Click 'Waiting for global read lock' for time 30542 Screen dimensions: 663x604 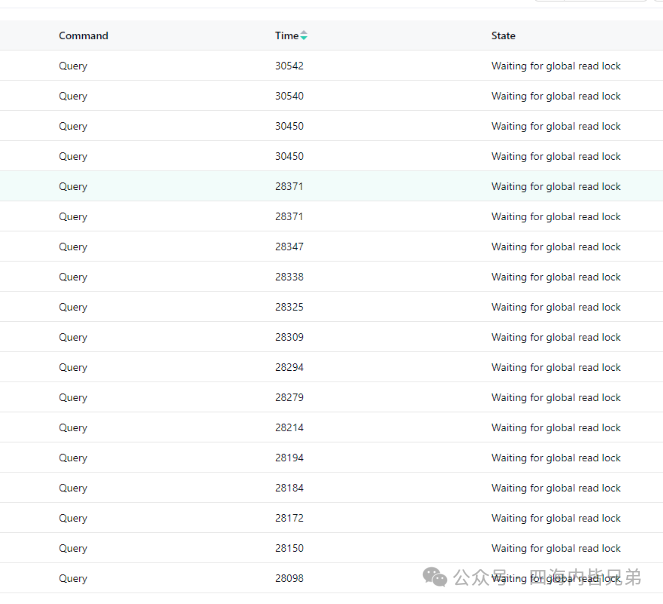click(556, 66)
